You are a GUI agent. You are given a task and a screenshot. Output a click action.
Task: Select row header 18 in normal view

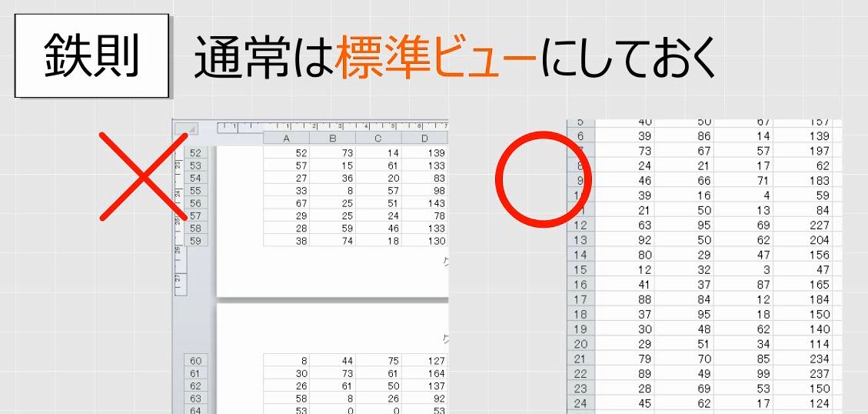point(580,314)
